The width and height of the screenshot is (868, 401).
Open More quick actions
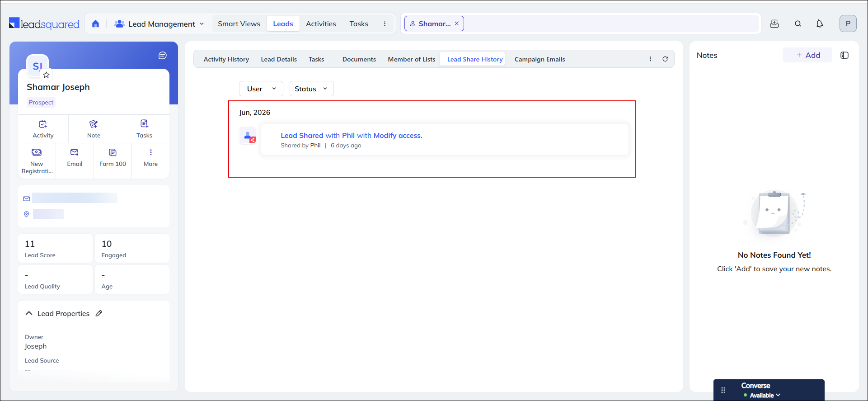pos(150,157)
